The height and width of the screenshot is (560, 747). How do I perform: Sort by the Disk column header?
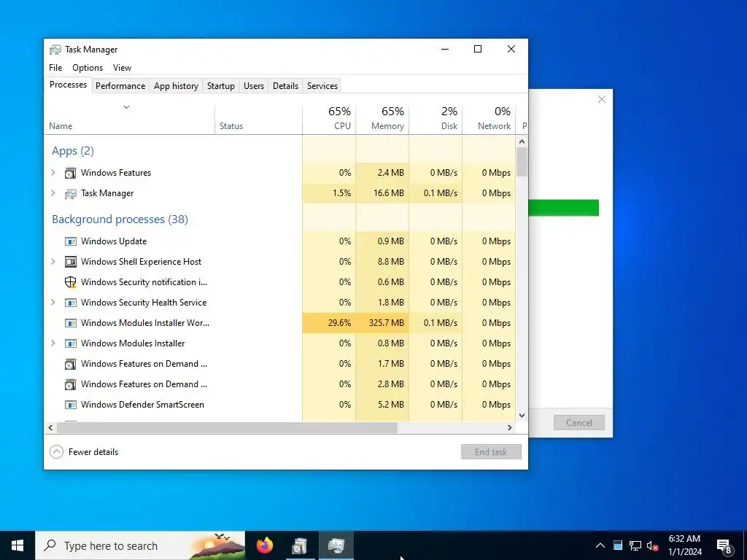pyautogui.click(x=436, y=119)
